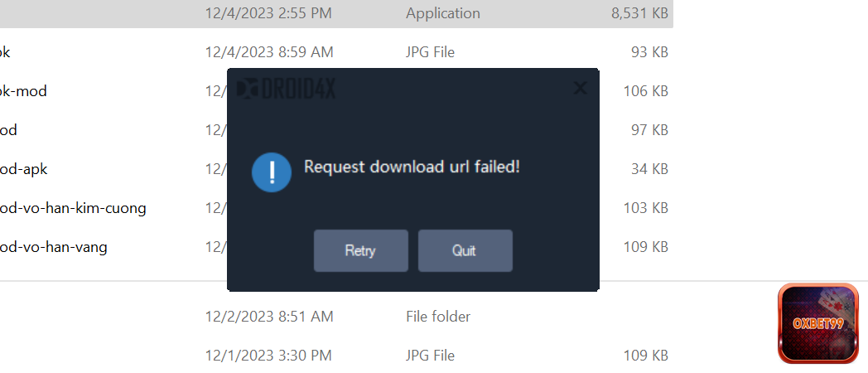Click the "Request download url failed!" message
Image resolution: width=868 pixels, height=373 pixels.
(412, 167)
